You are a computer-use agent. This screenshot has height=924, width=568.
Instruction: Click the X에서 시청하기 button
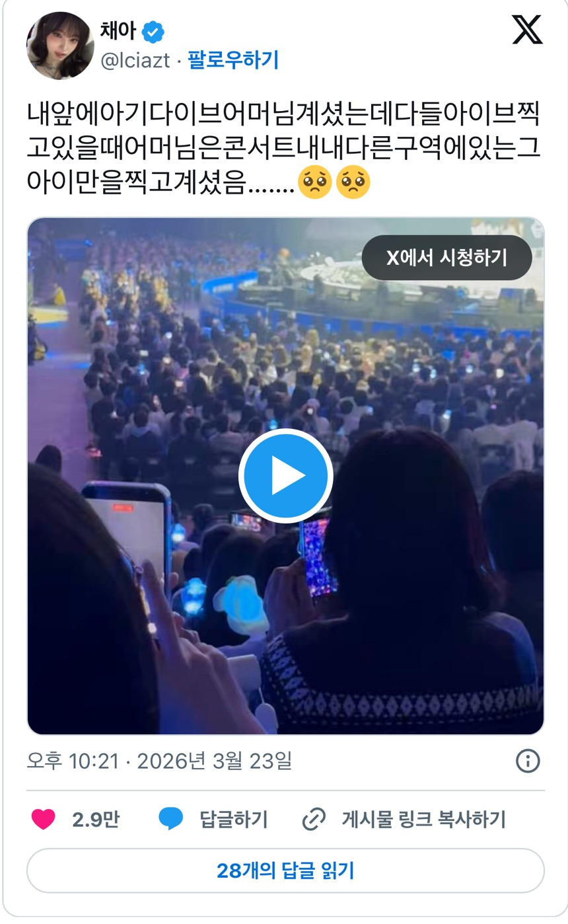(x=446, y=257)
